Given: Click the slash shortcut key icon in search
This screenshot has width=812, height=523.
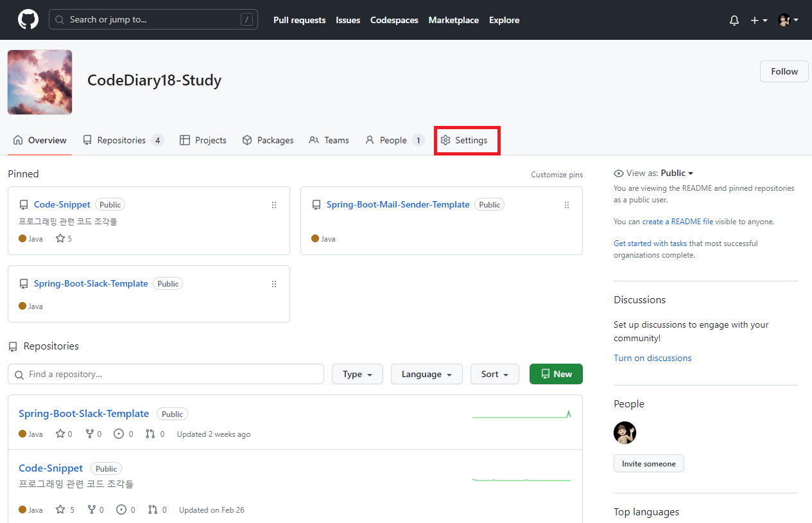Looking at the screenshot, I should tap(246, 20).
